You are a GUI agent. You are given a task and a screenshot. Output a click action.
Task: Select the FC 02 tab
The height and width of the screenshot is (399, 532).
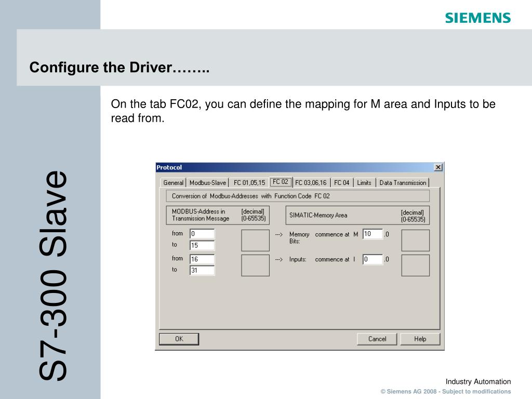click(281, 182)
